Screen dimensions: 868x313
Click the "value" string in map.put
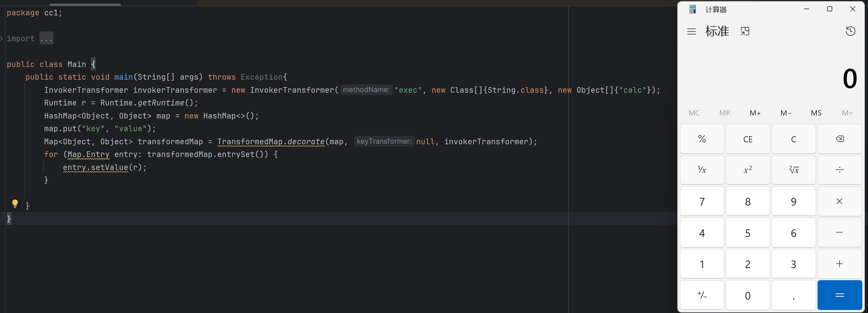pyautogui.click(x=130, y=129)
